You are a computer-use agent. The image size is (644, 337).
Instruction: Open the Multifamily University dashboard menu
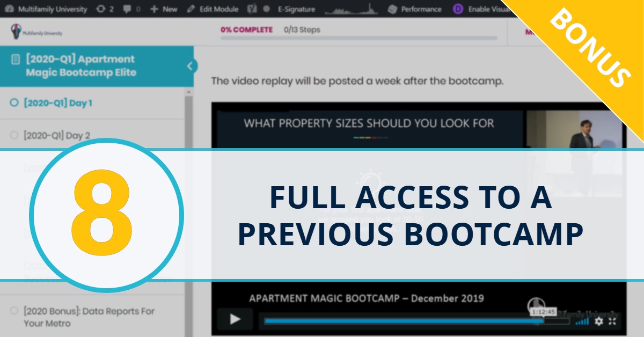(x=46, y=9)
